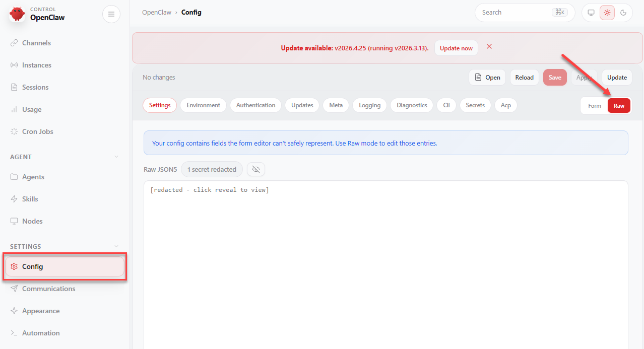The width and height of the screenshot is (644, 349).
Task: Click the 1 secret redacted badge
Action: pos(212,169)
